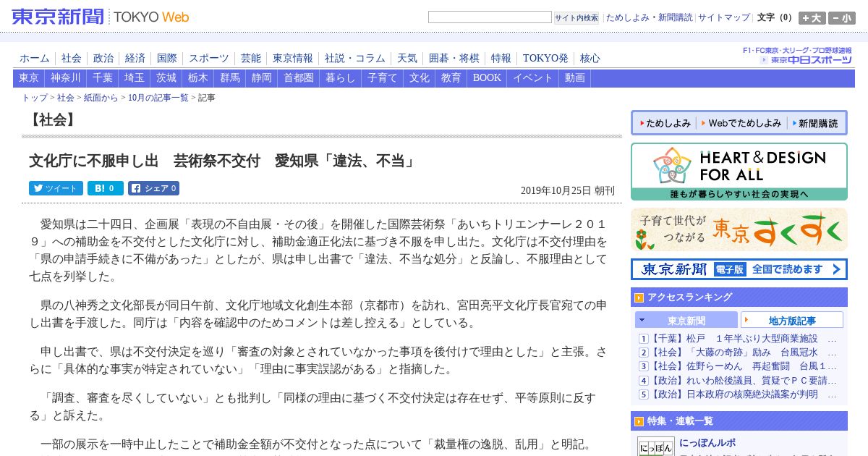Click 紙面から breadcrumb link
The width and height of the screenshot is (868, 456).
click(101, 98)
